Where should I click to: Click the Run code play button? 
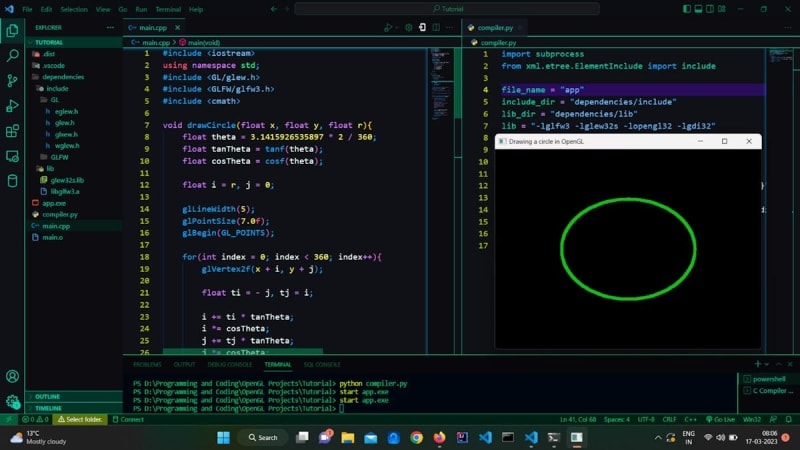[388, 28]
